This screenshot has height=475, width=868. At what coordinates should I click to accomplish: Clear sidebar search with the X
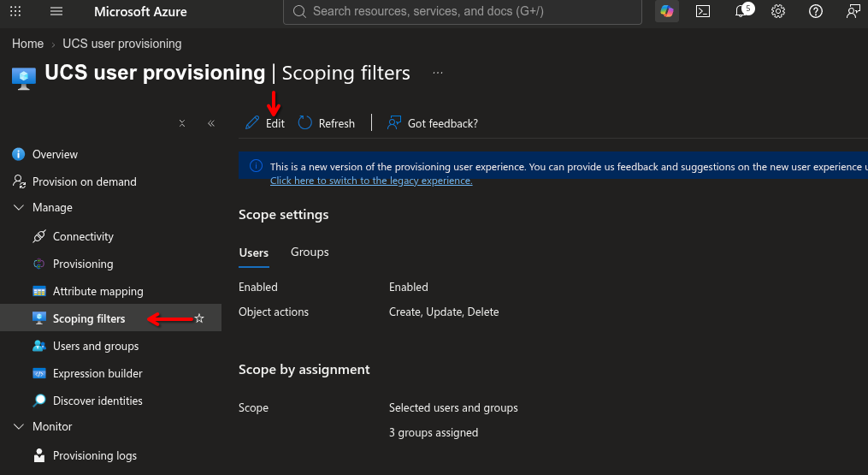pyautogui.click(x=182, y=123)
